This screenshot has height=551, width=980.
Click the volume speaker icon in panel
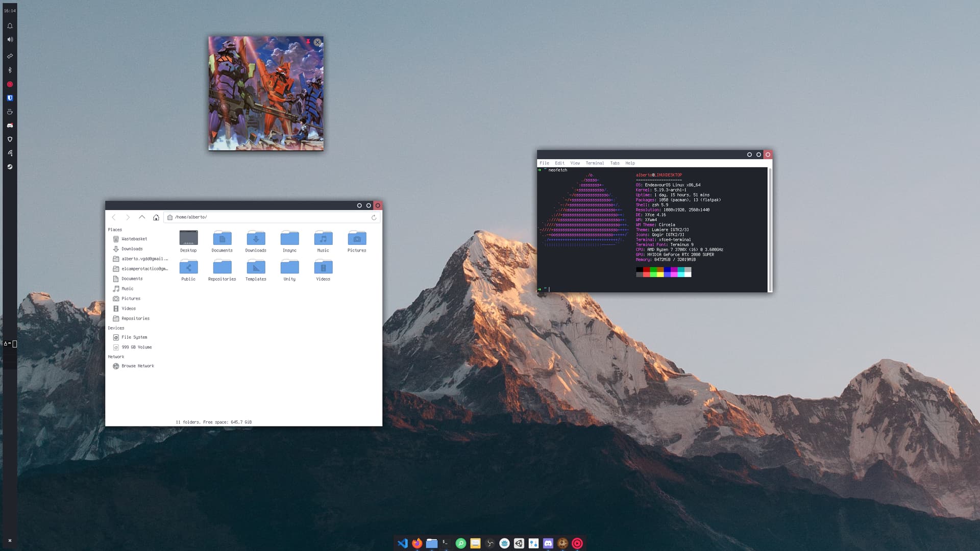pos(10,39)
